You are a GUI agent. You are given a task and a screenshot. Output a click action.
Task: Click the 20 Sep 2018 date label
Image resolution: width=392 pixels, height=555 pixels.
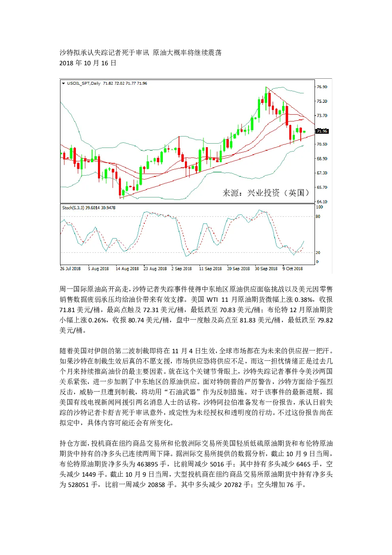coord(238,269)
